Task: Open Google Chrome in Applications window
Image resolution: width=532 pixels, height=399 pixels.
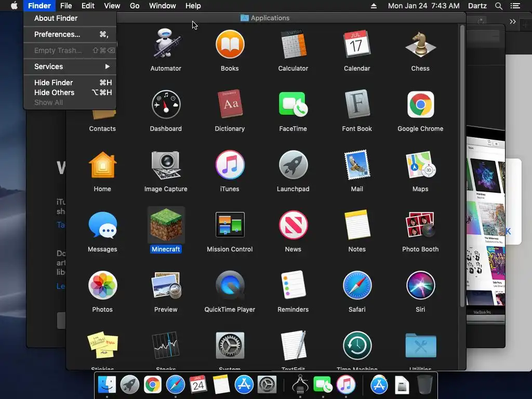Action: coord(420,104)
